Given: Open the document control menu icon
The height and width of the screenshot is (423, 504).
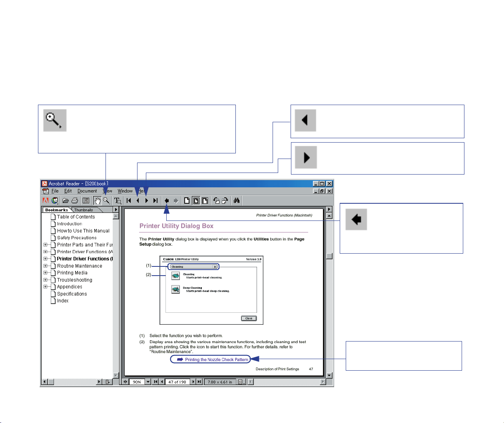Looking at the screenshot, I should pyautogui.click(x=46, y=191).
